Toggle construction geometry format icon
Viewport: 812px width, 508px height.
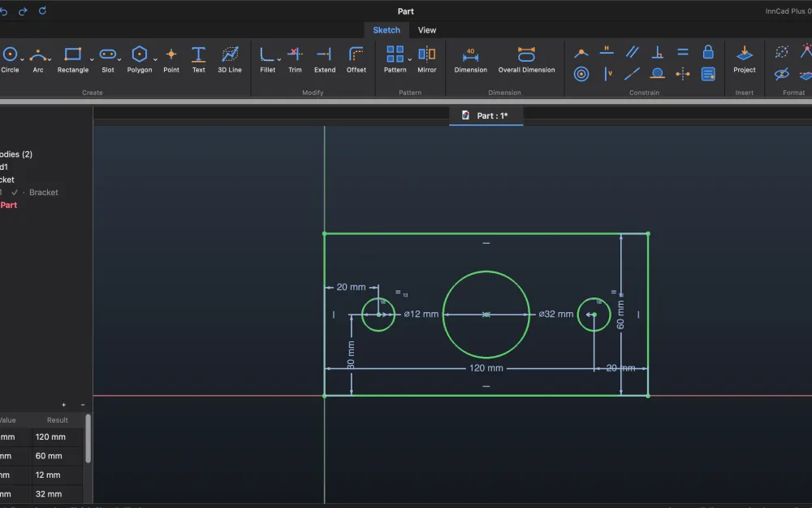[781, 52]
